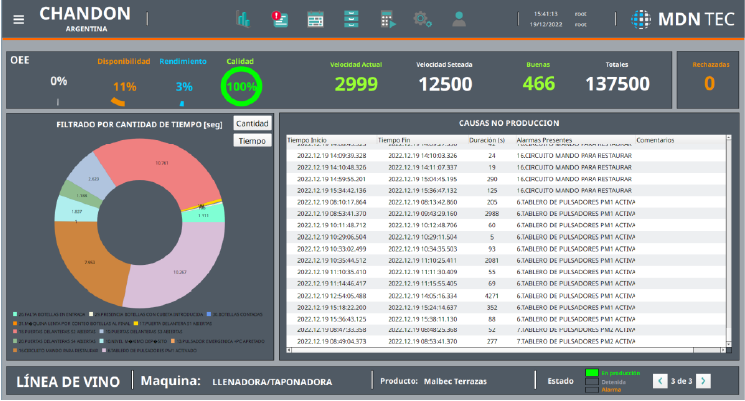745x401 pixels.
Task: Sort by Duración (s) column header
Action: click(492, 140)
